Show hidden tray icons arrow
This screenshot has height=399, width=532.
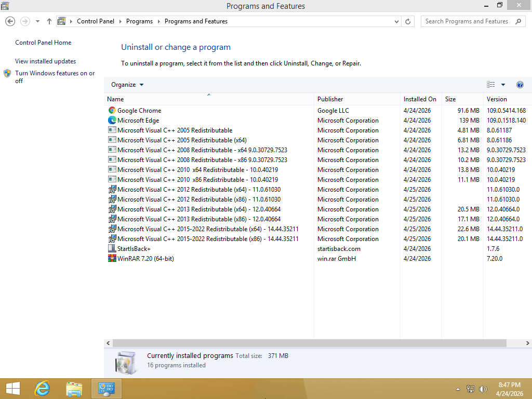[x=458, y=389]
